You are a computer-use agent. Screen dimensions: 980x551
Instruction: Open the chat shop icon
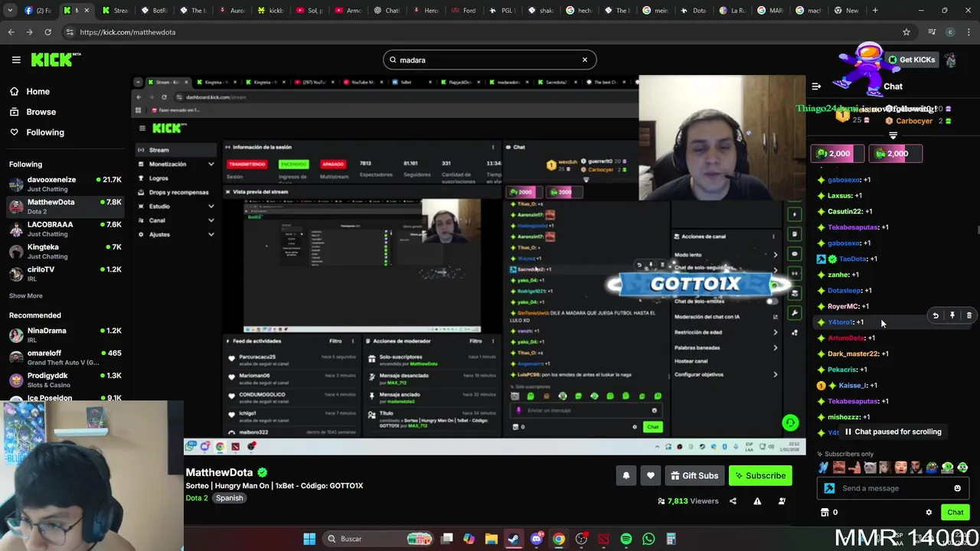click(x=825, y=513)
